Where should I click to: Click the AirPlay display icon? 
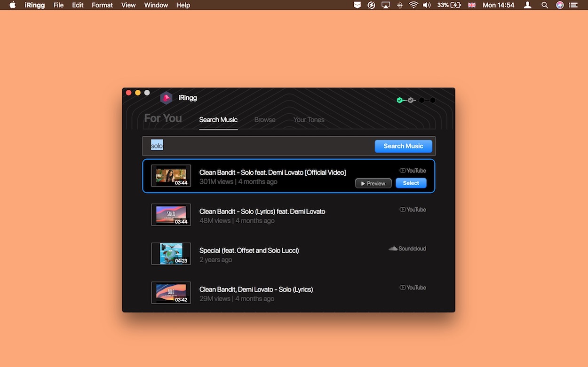tap(386, 5)
